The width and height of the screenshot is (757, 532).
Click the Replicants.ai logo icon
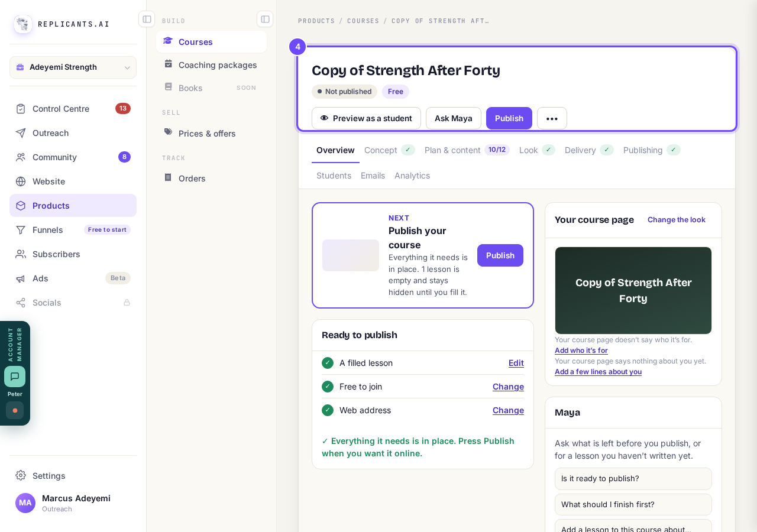pos(23,24)
